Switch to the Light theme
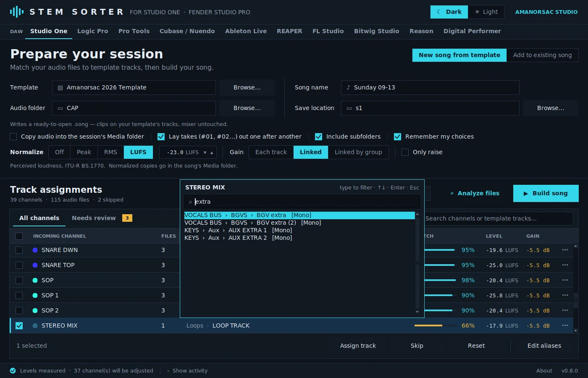This screenshot has height=378, width=588. [x=486, y=12]
